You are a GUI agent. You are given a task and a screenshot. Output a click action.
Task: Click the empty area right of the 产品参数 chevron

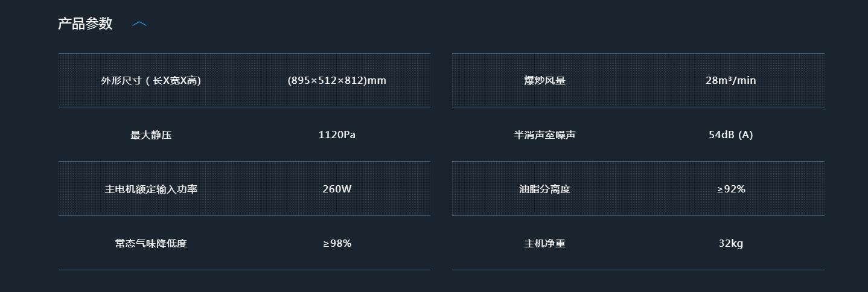click(x=483, y=24)
